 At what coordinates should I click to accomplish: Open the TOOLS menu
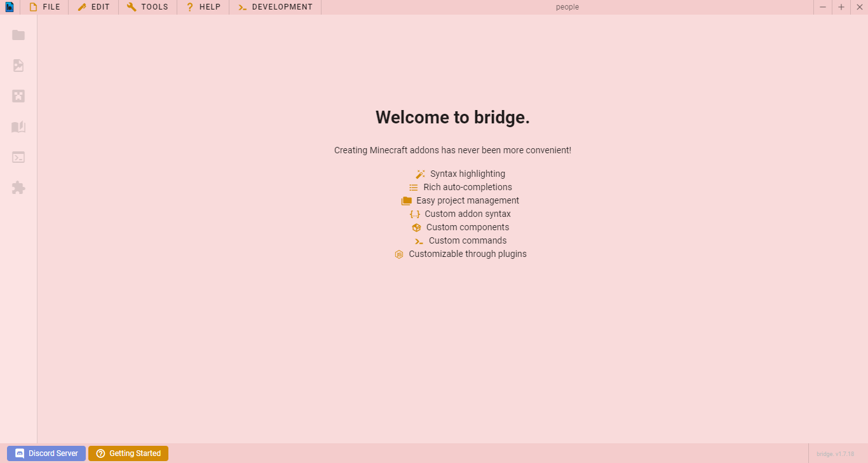click(x=147, y=7)
